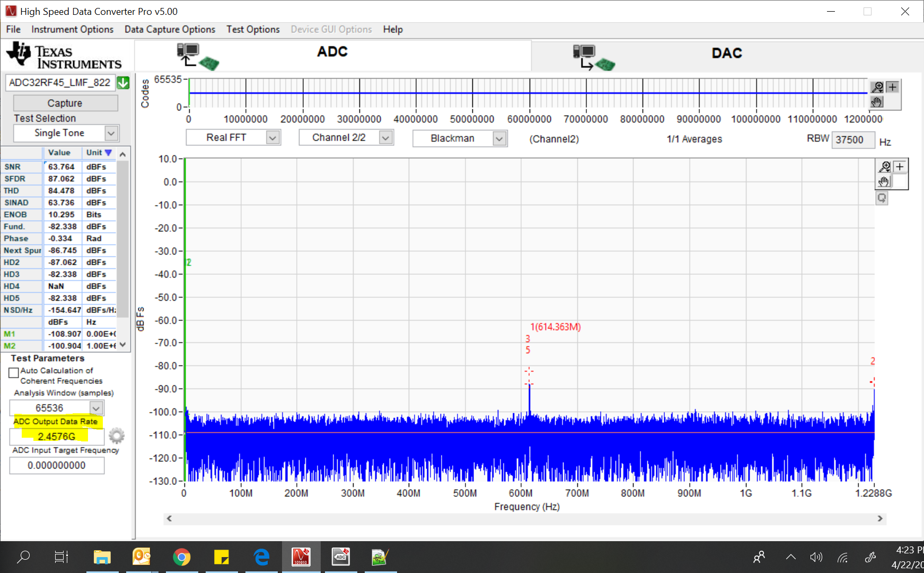Toggle Auto Calculation of Coherent Frequencies checkbox

pyautogui.click(x=14, y=373)
